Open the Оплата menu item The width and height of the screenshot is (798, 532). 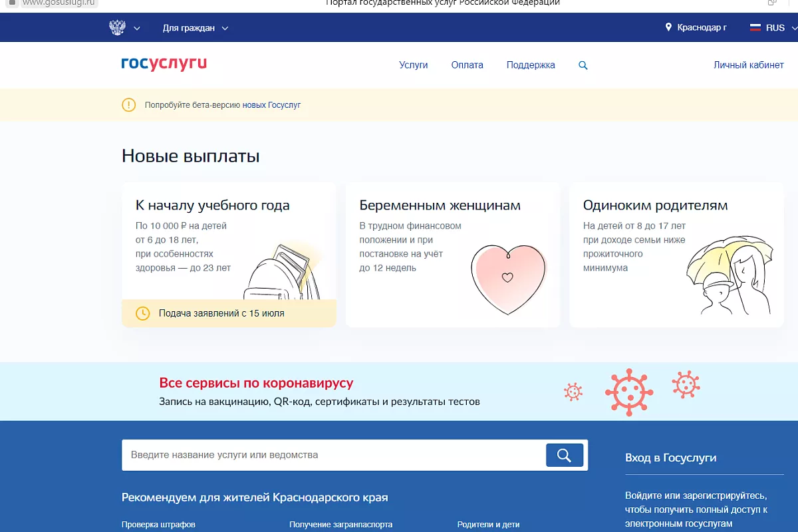click(467, 65)
